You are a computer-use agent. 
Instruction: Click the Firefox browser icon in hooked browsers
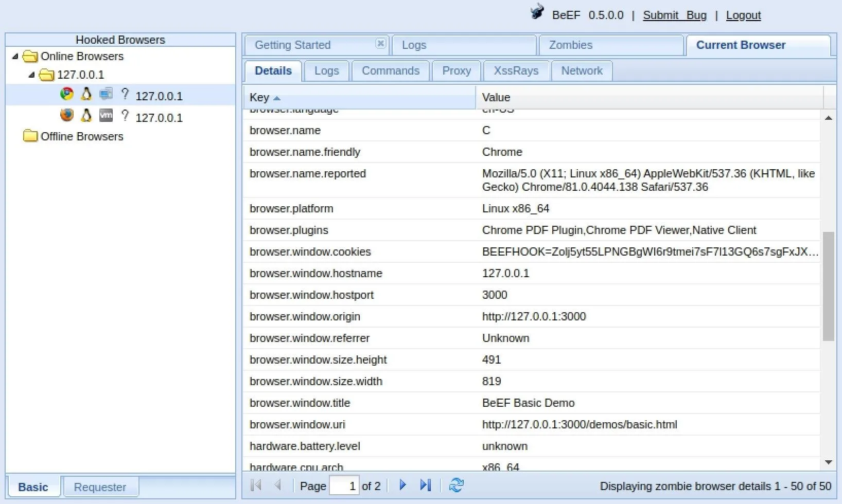(67, 115)
